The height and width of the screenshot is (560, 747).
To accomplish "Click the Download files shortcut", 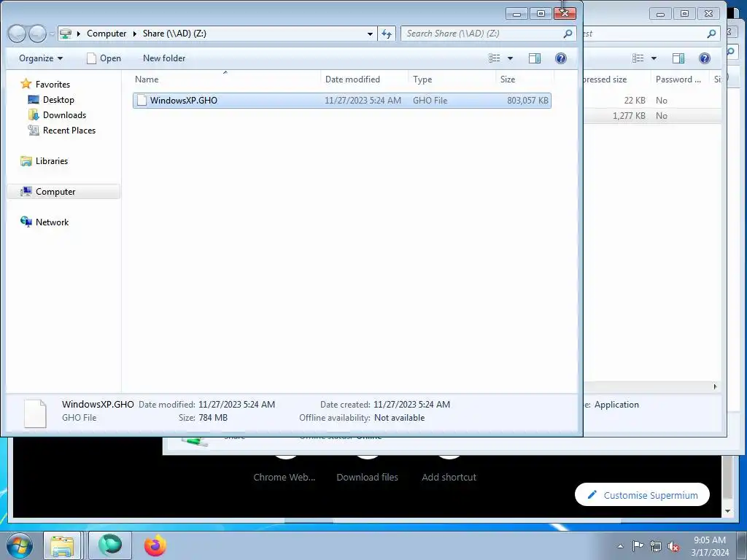I will click(368, 477).
